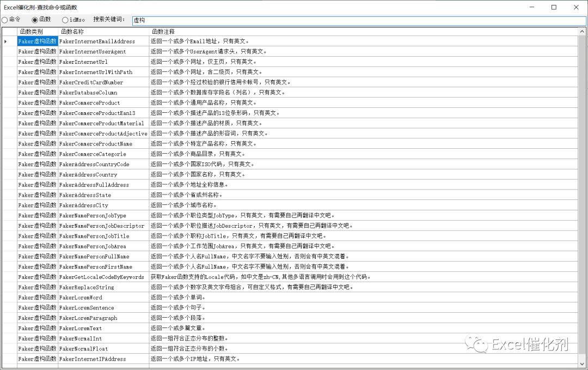Select the FakerLoremWord cell

(103, 298)
